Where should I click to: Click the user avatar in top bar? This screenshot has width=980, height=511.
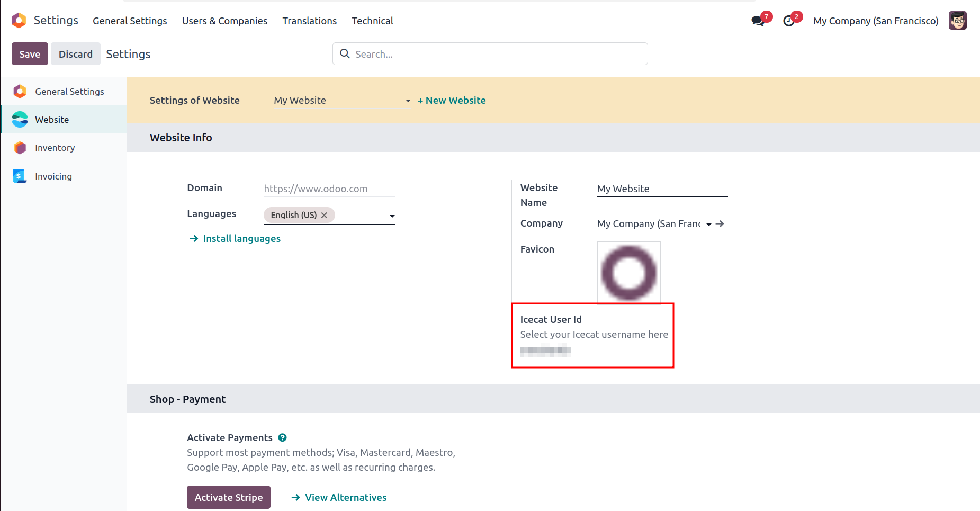tap(957, 21)
